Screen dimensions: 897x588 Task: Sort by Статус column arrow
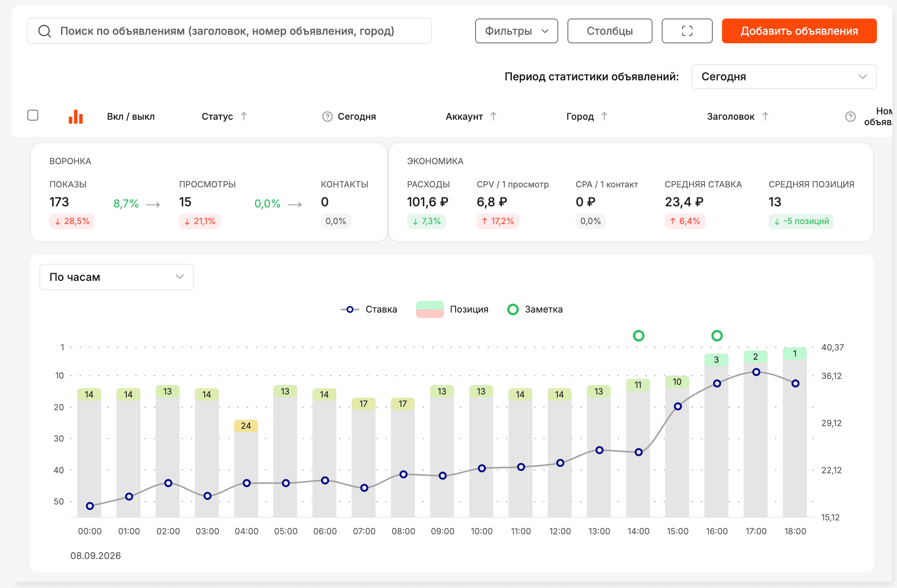pyautogui.click(x=244, y=116)
